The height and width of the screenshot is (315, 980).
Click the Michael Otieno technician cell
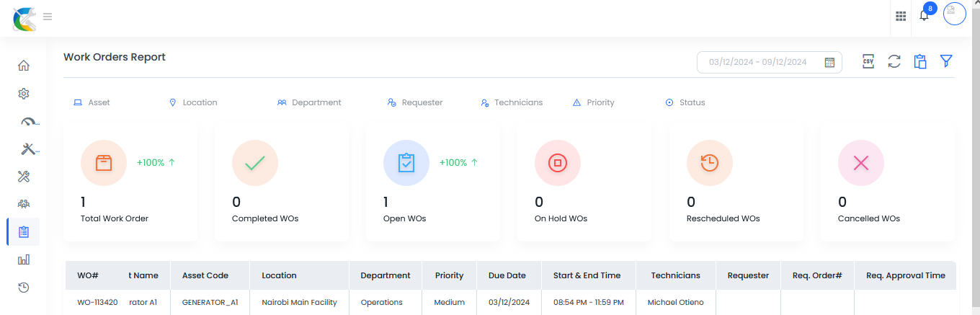click(676, 302)
